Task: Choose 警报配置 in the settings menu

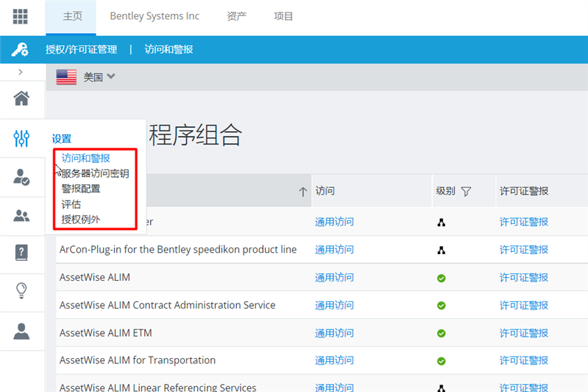Action: pos(81,189)
